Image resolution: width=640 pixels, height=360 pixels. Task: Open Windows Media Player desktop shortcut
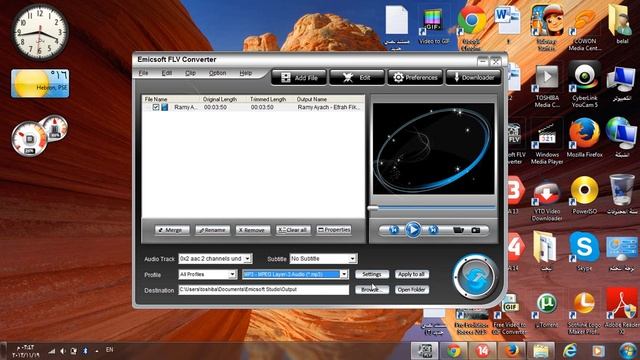click(x=547, y=142)
